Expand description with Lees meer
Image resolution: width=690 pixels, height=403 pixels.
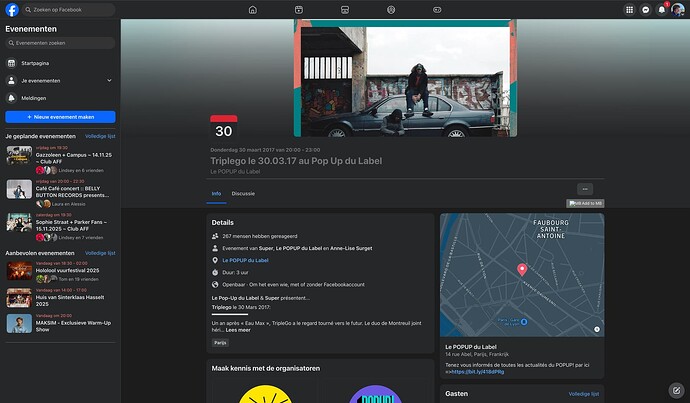pyautogui.click(x=238, y=329)
